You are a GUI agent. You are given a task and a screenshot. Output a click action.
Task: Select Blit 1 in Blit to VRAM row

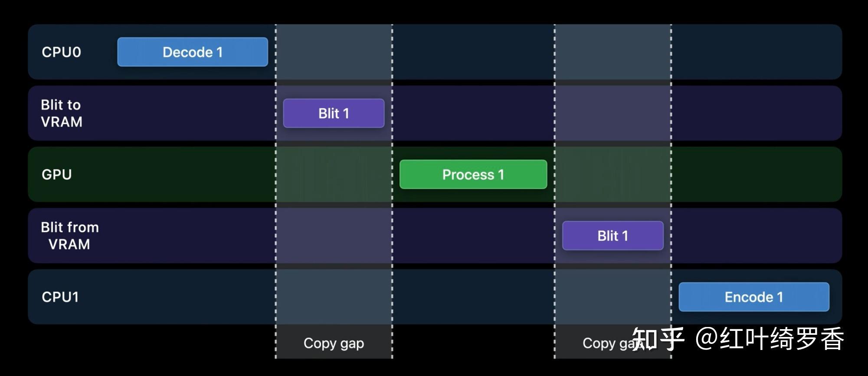(x=334, y=113)
